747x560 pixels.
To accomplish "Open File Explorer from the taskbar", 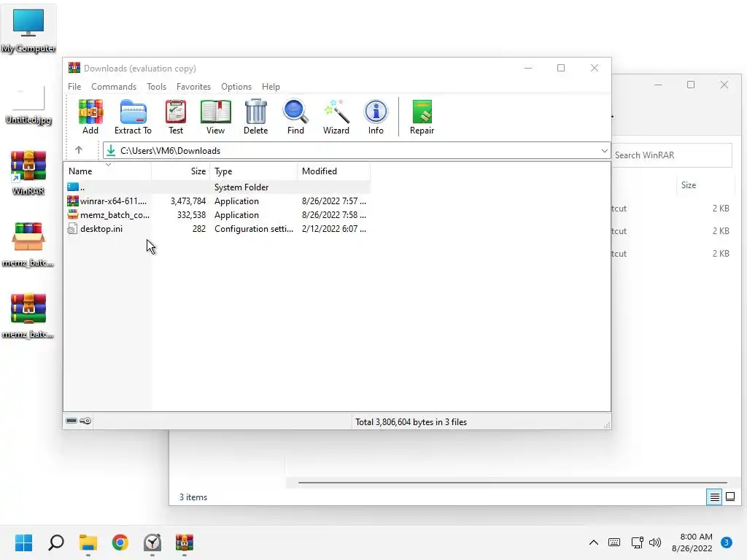I will tap(88, 542).
